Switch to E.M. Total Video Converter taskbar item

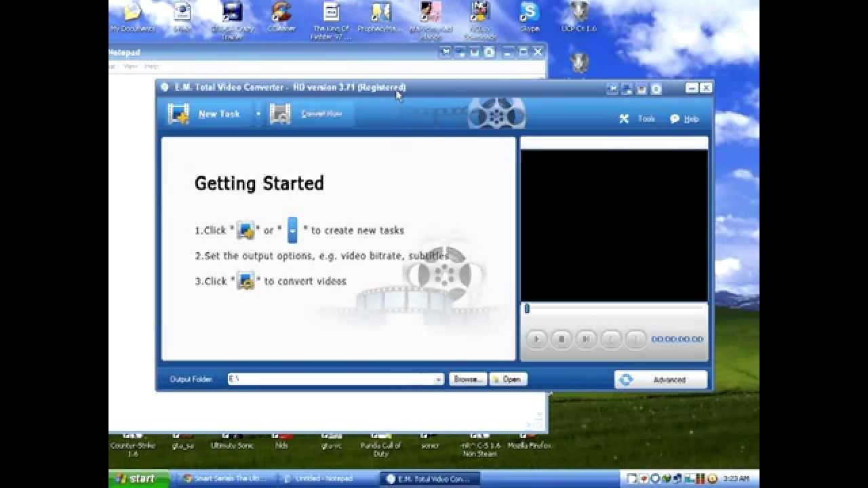point(430,479)
